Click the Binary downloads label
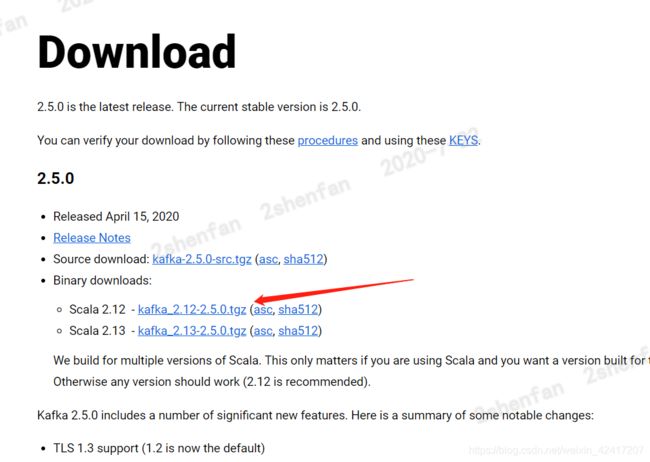This screenshot has height=462, width=650. 102,280
